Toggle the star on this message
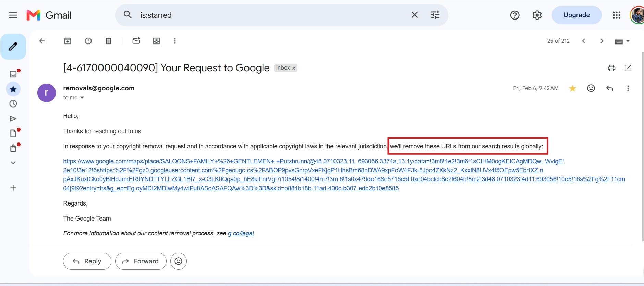This screenshot has height=286, width=644. pyautogui.click(x=572, y=88)
